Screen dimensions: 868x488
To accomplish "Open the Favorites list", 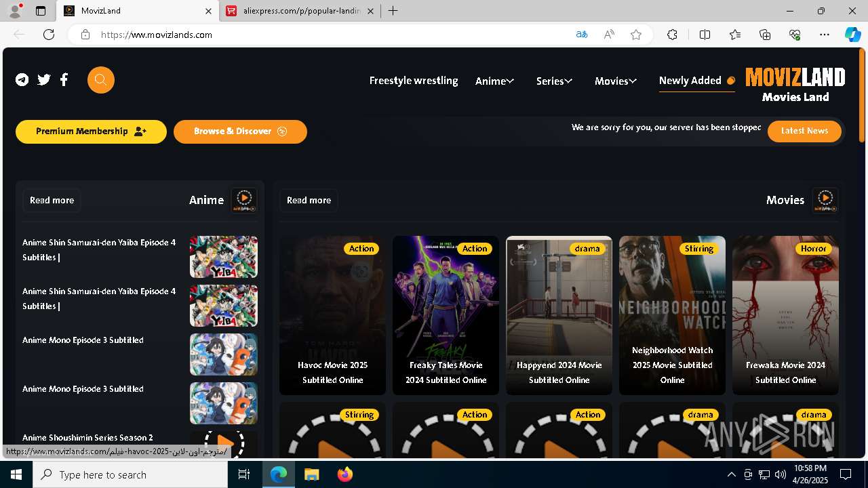I will [x=735, y=35].
